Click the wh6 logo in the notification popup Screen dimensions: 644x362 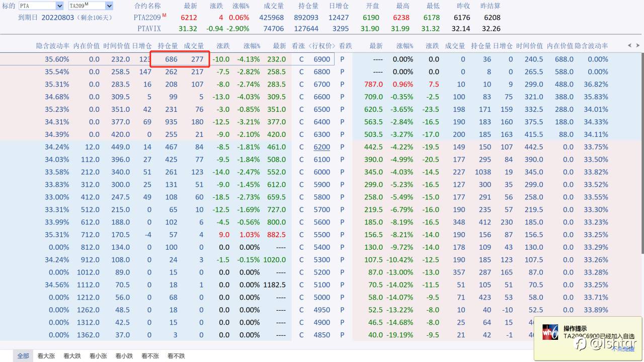pyautogui.click(x=550, y=332)
